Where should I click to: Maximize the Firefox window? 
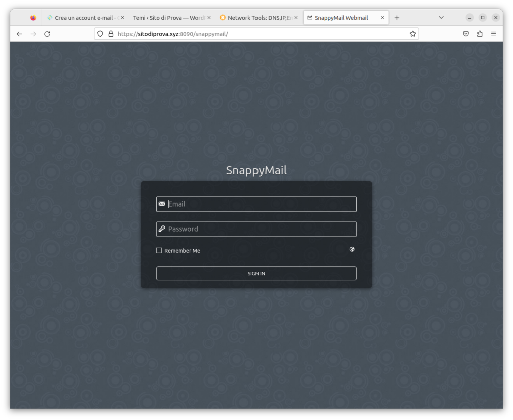coord(483,18)
